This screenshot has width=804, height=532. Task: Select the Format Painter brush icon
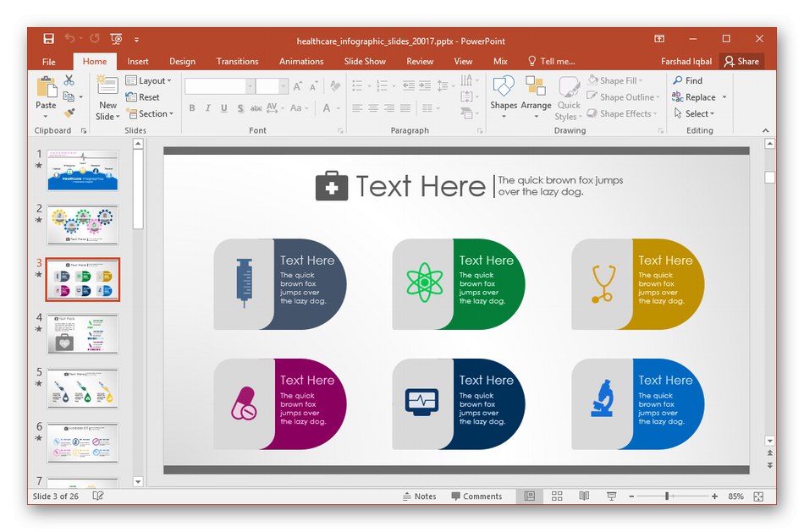(69, 112)
